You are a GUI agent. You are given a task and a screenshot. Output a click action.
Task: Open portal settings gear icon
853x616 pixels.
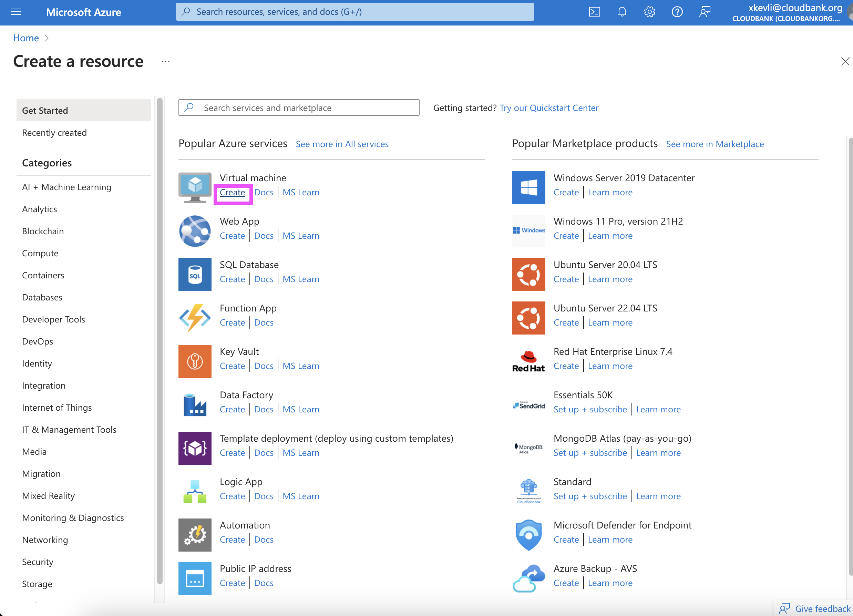[649, 12]
